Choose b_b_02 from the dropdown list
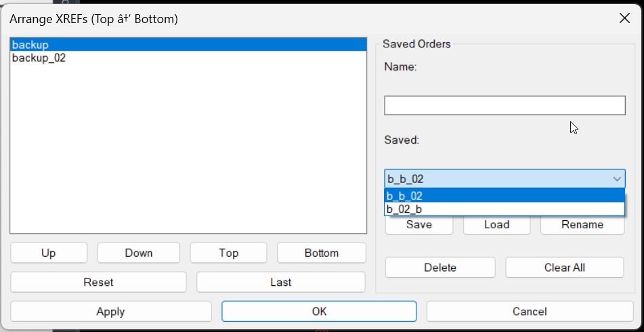The height and width of the screenshot is (332, 644). pos(505,196)
